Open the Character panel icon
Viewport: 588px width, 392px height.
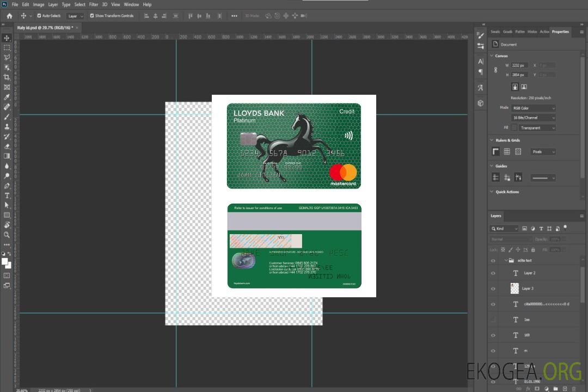click(x=481, y=61)
